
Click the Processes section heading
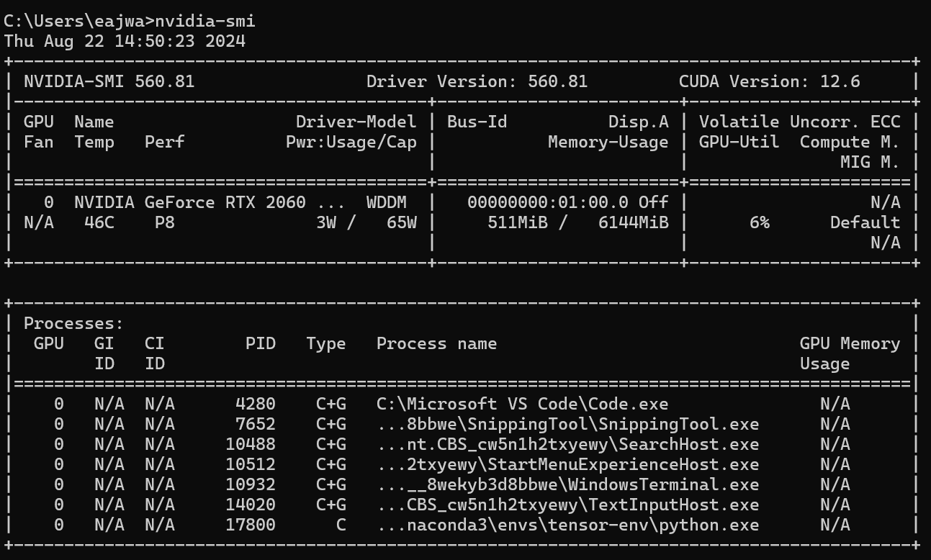[x=73, y=323]
